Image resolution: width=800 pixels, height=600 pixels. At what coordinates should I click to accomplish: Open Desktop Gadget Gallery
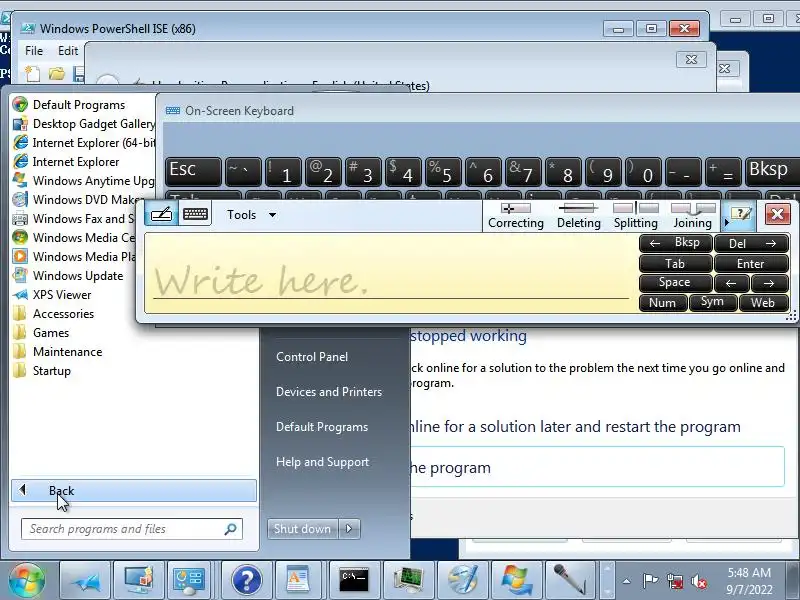pyautogui.click(x=84, y=124)
